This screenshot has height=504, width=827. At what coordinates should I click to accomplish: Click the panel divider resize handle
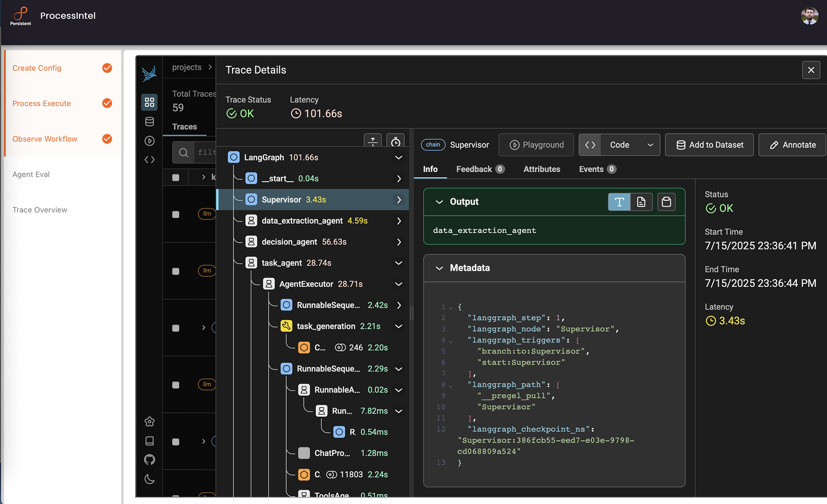(412, 313)
